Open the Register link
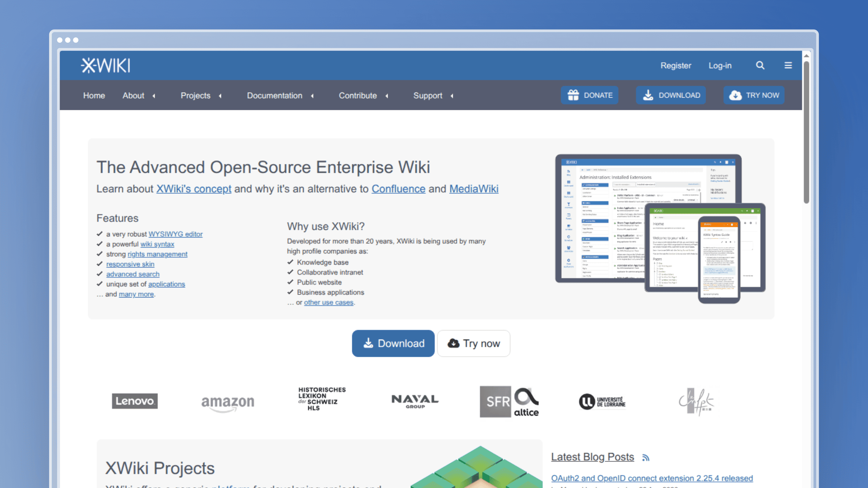This screenshot has height=488, width=868. tap(676, 66)
